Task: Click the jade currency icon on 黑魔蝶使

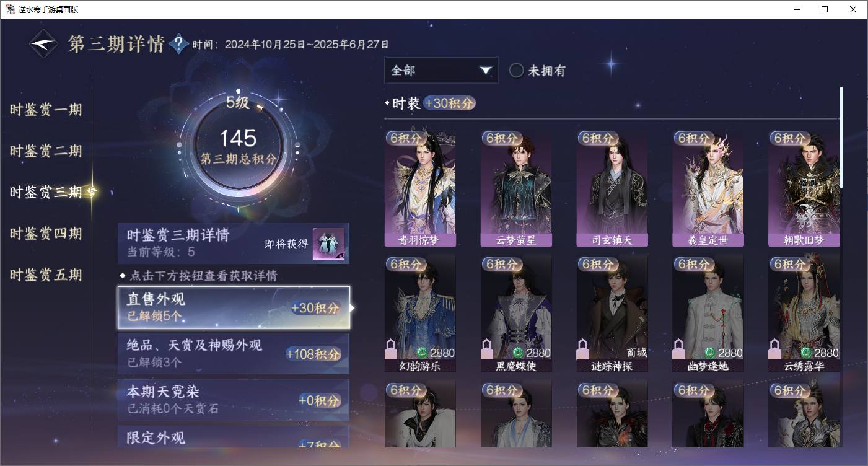Action: click(x=518, y=353)
